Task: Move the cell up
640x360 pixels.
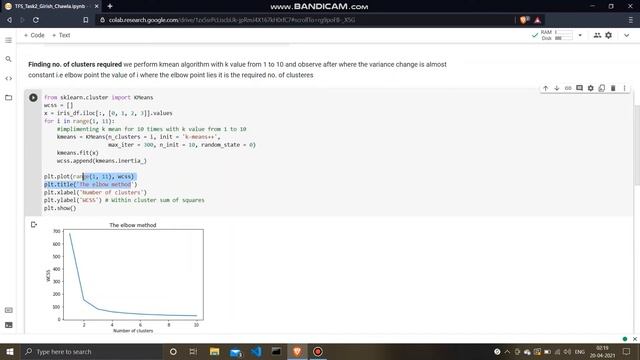Action: click(x=545, y=88)
